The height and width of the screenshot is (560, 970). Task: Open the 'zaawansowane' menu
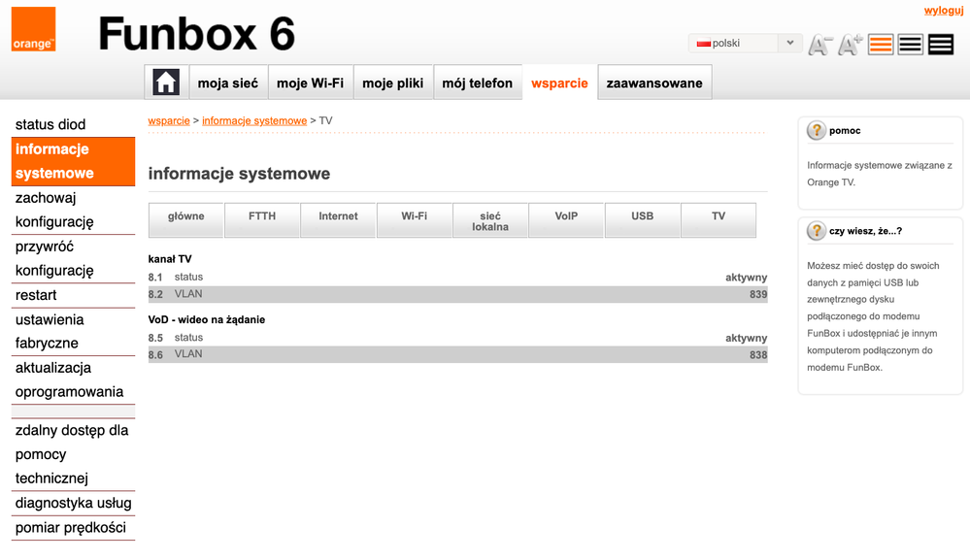point(654,83)
